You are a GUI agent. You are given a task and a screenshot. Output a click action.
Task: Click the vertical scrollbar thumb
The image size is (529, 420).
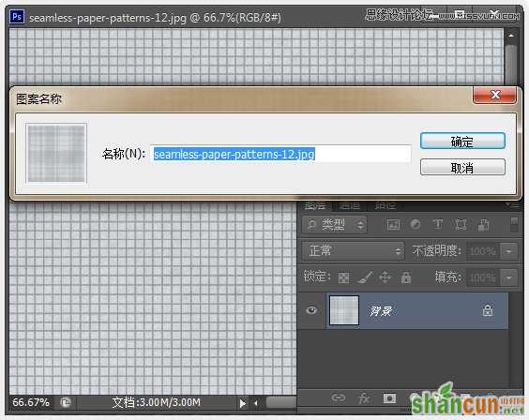511,64
